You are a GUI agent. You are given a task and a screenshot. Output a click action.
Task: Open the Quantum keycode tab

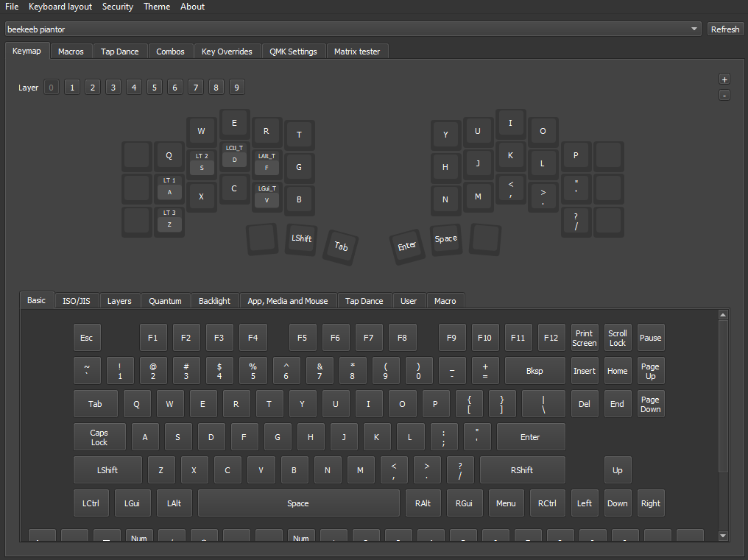165,301
